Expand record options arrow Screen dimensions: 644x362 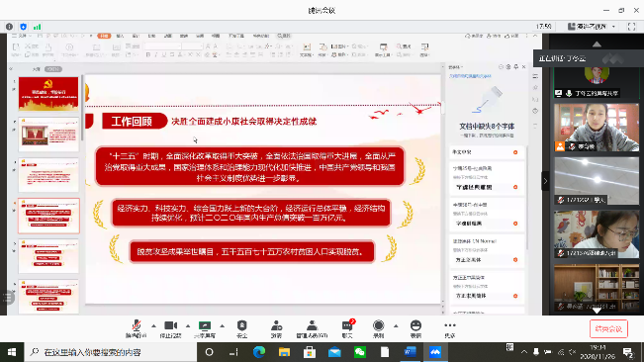tap(396, 325)
